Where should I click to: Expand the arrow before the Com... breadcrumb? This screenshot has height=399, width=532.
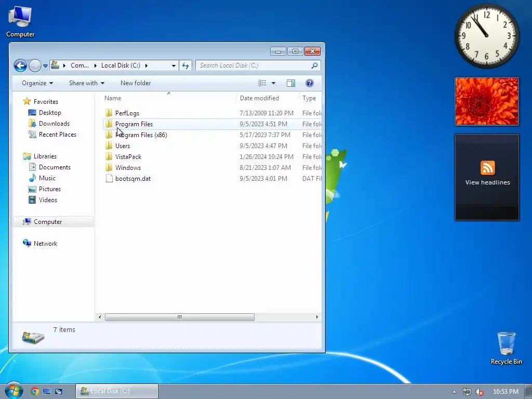pyautogui.click(x=64, y=65)
